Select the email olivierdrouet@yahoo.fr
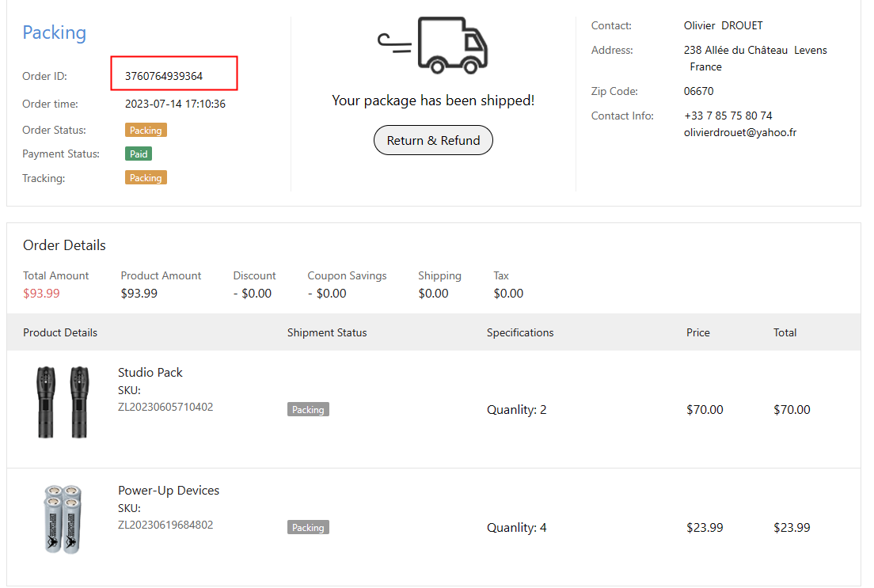Image resolution: width=874 pixels, height=588 pixels. point(739,132)
